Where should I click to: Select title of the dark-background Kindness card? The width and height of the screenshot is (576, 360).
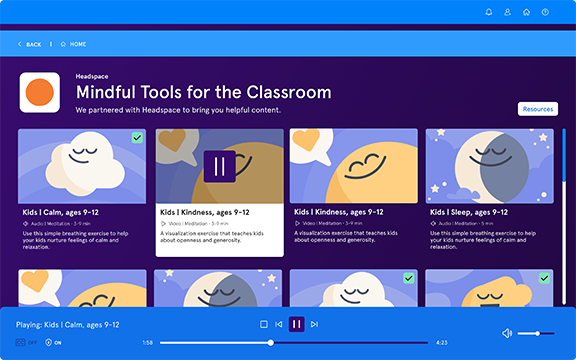pyautogui.click(x=339, y=212)
